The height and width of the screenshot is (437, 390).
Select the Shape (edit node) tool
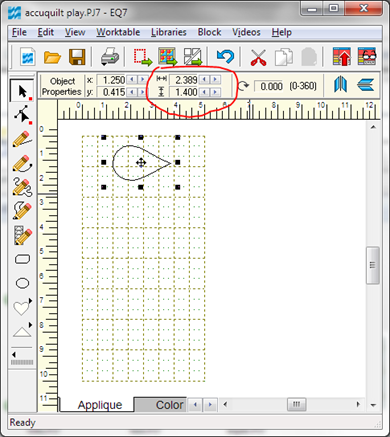pyautogui.click(x=22, y=115)
